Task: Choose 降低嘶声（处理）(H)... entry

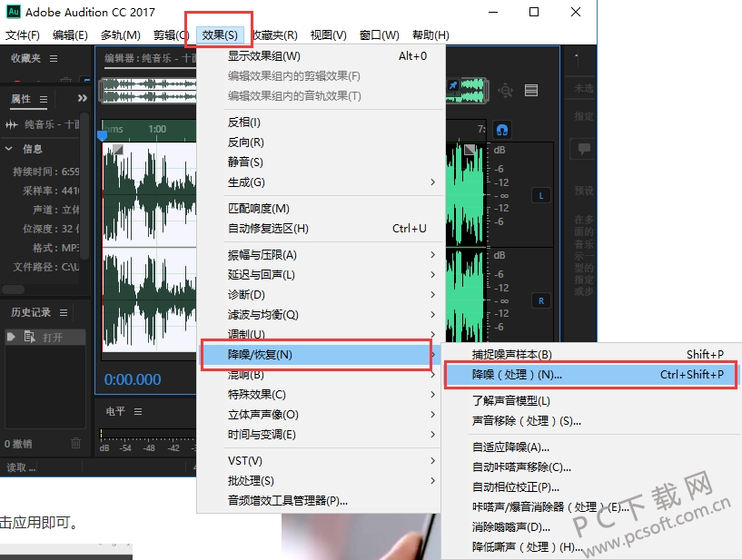Action: pos(591,546)
